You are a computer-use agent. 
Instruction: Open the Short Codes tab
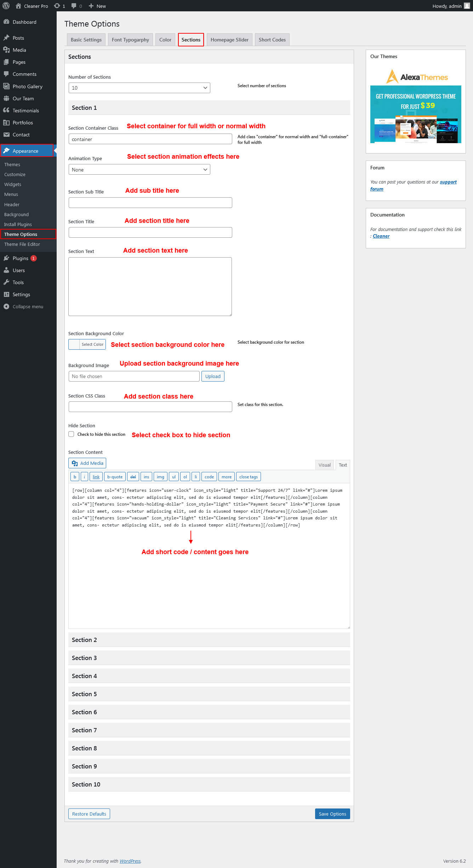click(272, 40)
